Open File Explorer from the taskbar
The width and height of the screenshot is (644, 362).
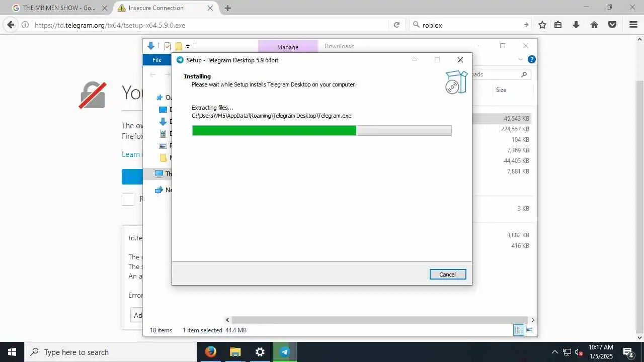click(x=235, y=352)
